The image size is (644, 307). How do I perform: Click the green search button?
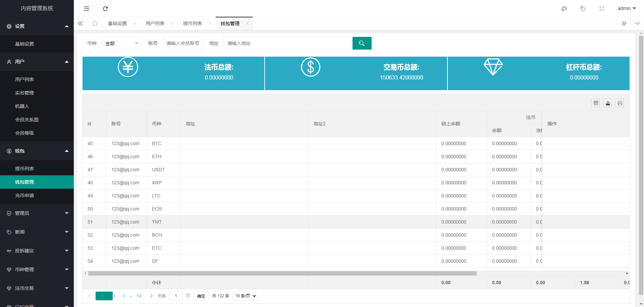click(x=362, y=43)
